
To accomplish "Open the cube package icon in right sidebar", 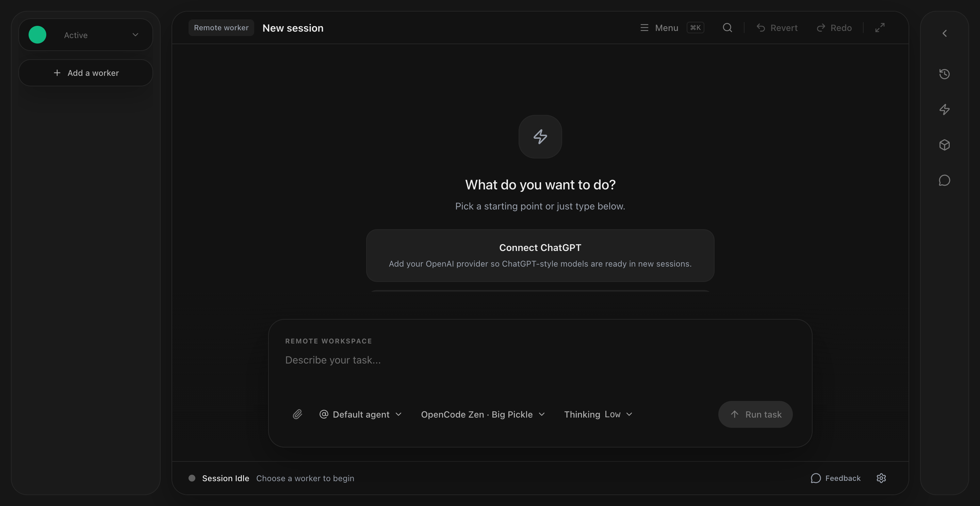I will pyautogui.click(x=944, y=145).
